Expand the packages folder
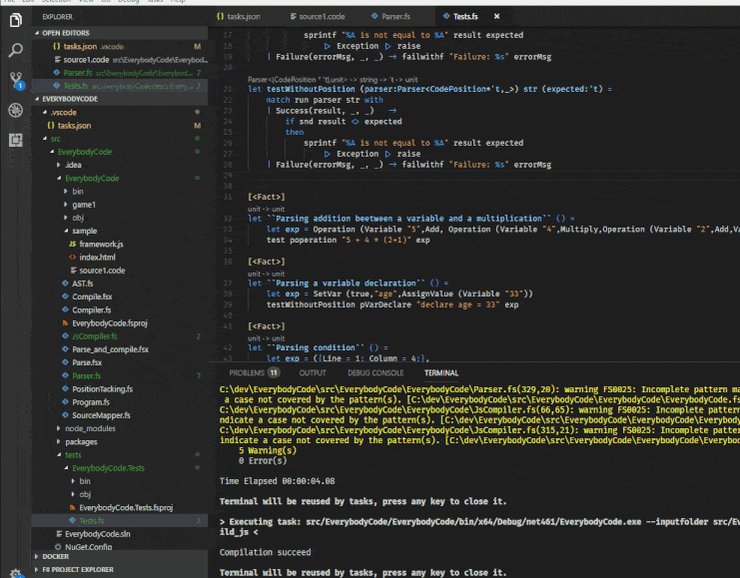This screenshot has height=578, width=740. click(81, 442)
